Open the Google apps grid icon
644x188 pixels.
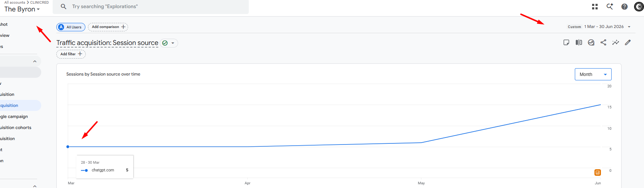pos(595,7)
